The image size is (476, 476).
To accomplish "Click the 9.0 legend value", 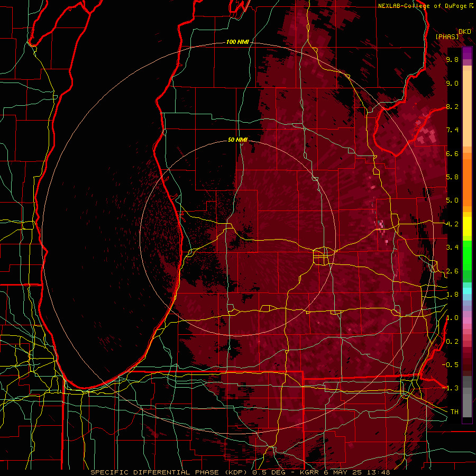I will pyautogui.click(x=452, y=83).
